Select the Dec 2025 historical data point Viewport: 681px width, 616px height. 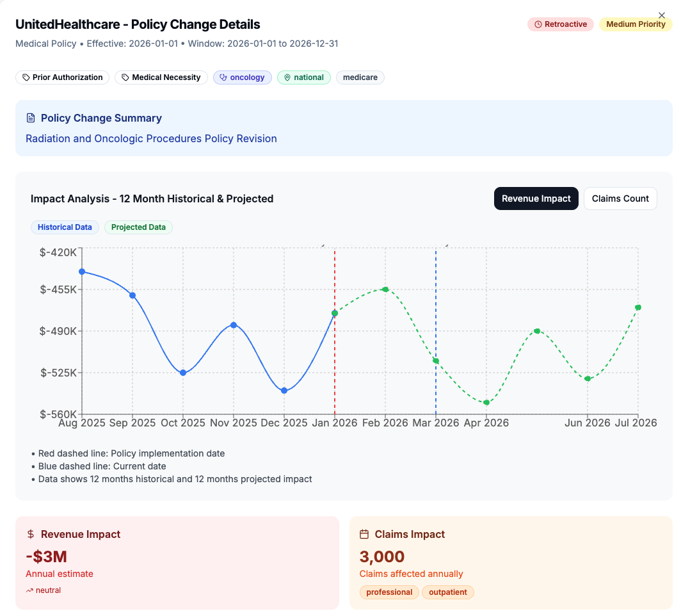point(284,391)
